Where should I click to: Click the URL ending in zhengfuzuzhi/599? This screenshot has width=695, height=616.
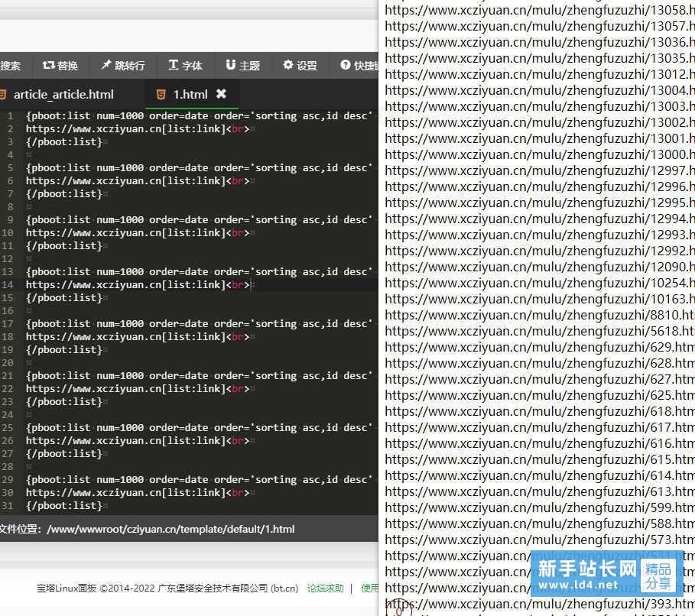coord(540,507)
